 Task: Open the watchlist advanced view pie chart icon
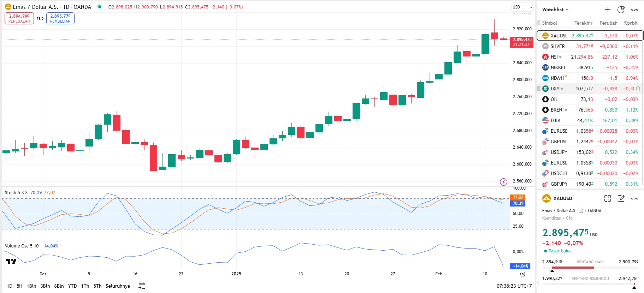(621, 10)
